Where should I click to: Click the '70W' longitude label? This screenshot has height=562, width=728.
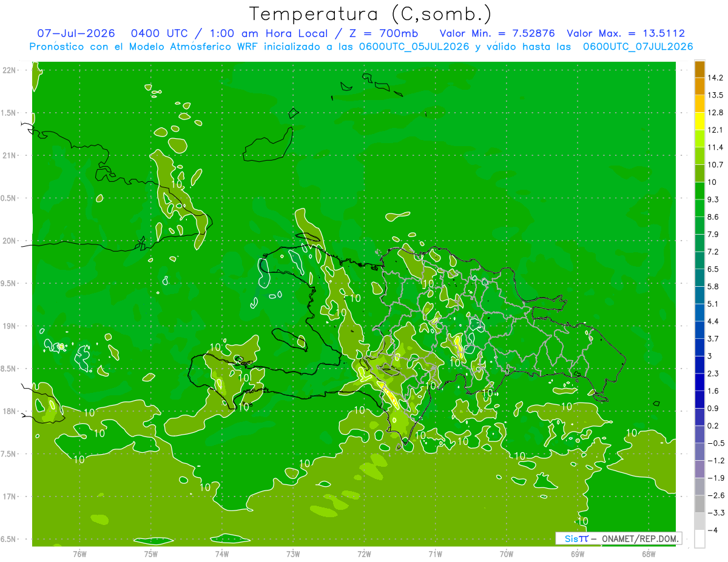[x=507, y=554]
